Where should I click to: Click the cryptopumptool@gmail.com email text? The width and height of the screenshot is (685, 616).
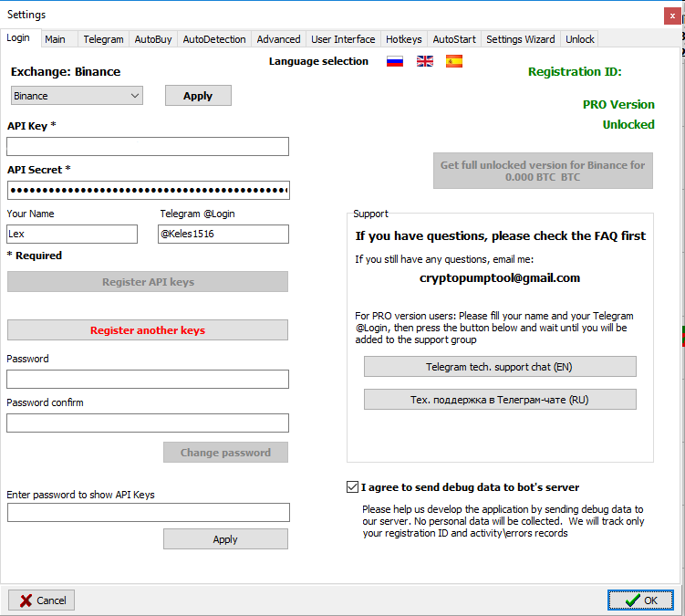(x=500, y=278)
